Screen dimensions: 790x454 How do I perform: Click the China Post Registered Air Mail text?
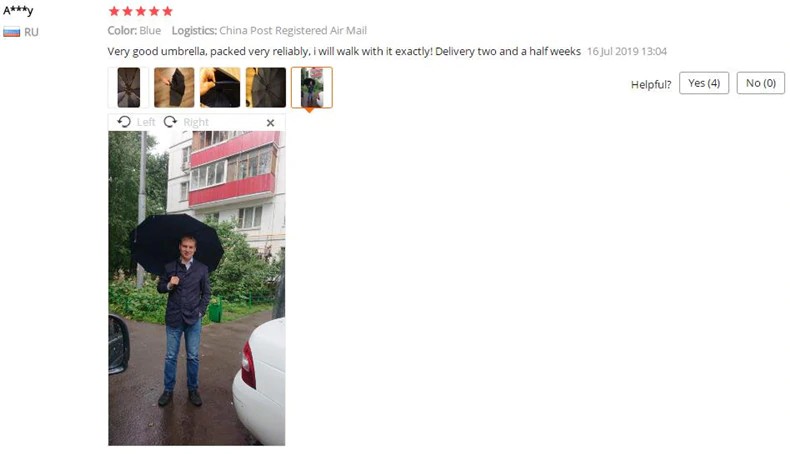(x=293, y=31)
